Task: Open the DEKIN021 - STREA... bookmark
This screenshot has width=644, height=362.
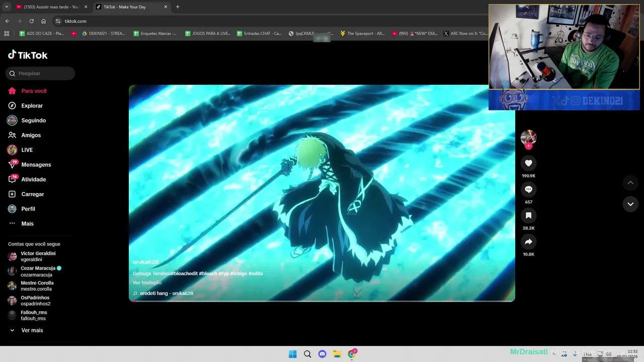Action: coord(104,34)
